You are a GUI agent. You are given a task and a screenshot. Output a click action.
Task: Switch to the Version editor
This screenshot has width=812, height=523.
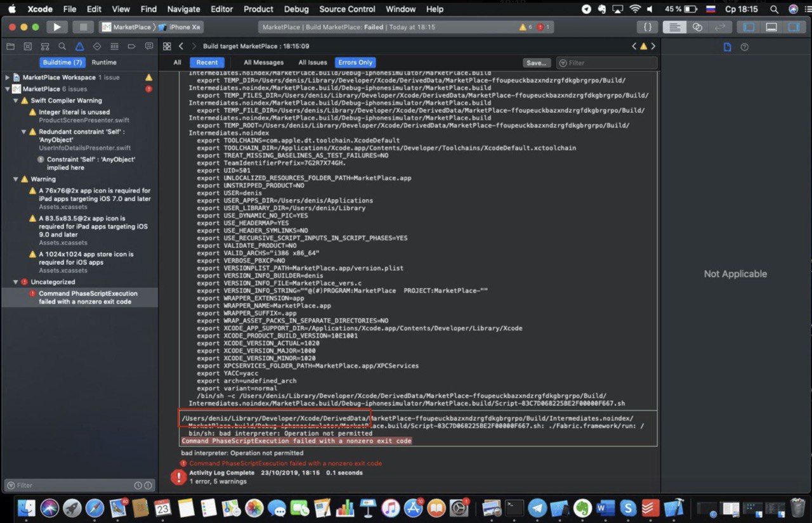[x=719, y=27]
